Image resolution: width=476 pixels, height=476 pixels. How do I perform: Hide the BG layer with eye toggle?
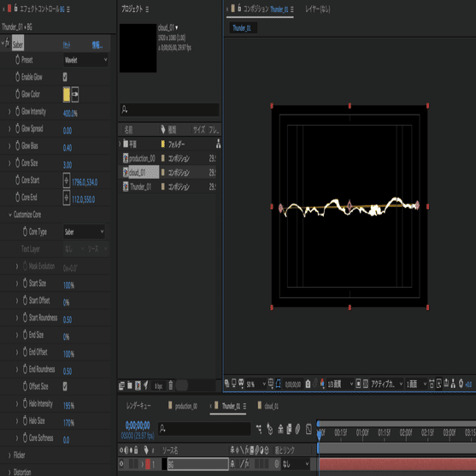tap(121, 463)
